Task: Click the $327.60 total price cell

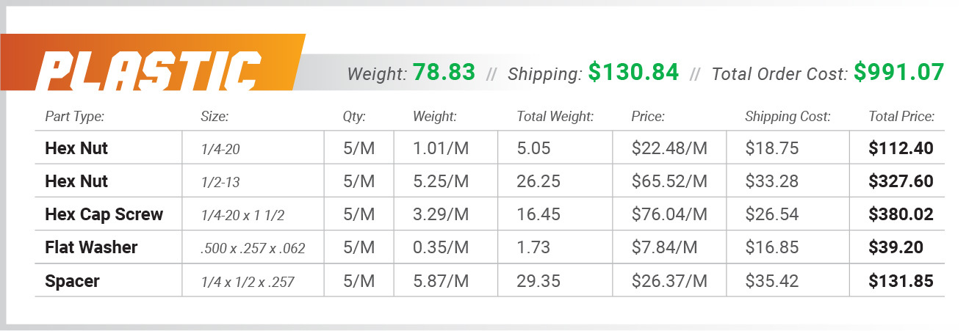Action: coord(901,182)
